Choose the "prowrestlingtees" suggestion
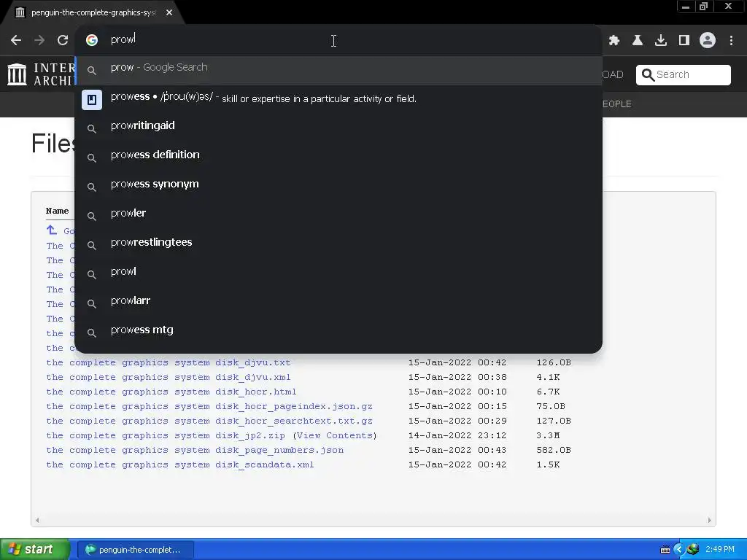This screenshot has width=747, height=560. [x=338, y=245]
